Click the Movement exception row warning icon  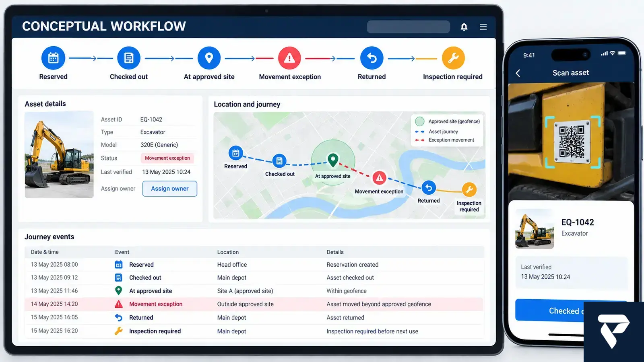(x=119, y=304)
